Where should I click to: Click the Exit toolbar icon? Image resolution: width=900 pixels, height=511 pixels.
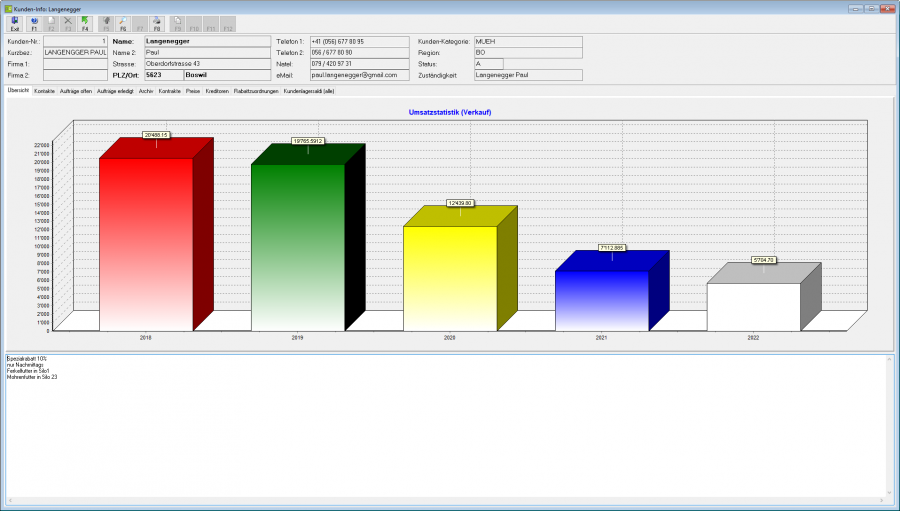(15, 24)
